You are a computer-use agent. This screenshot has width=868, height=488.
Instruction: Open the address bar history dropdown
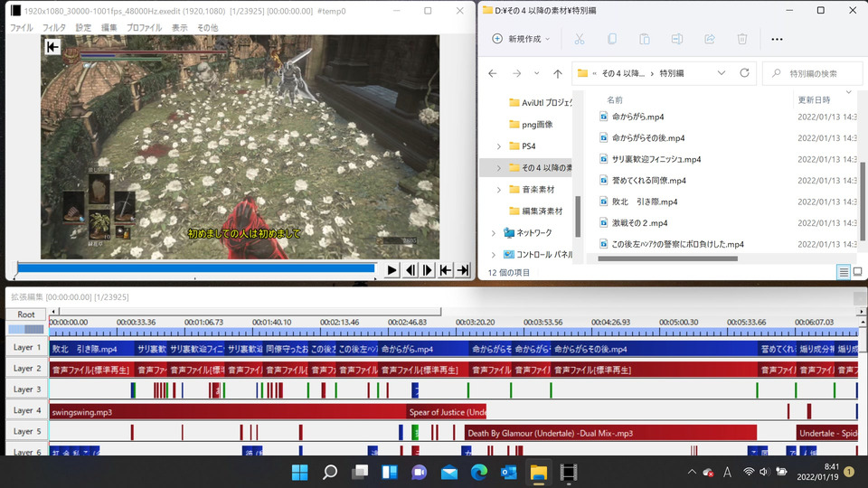722,73
